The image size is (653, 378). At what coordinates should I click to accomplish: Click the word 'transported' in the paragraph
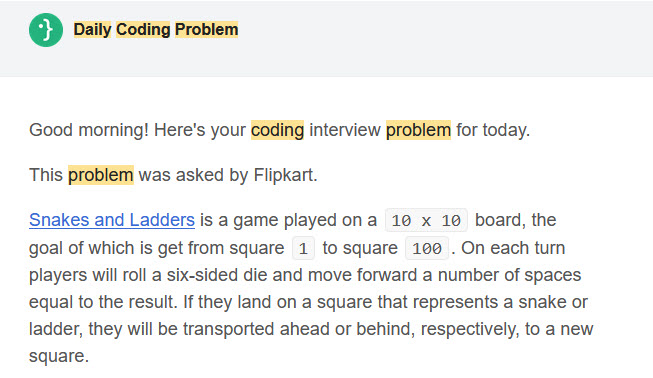click(229, 329)
